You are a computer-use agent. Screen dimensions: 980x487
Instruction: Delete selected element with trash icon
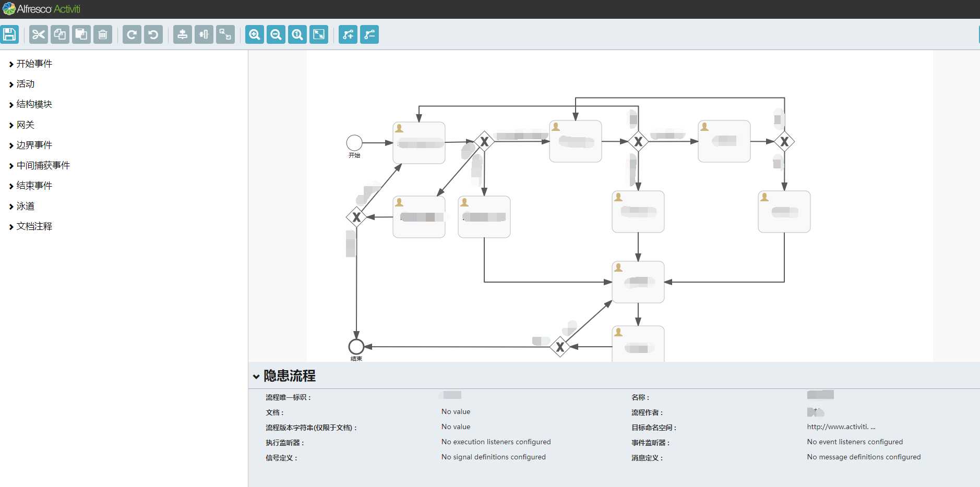click(103, 35)
